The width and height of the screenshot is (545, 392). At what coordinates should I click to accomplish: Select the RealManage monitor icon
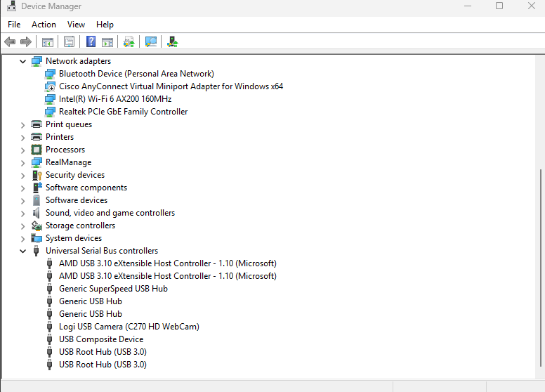(x=37, y=162)
